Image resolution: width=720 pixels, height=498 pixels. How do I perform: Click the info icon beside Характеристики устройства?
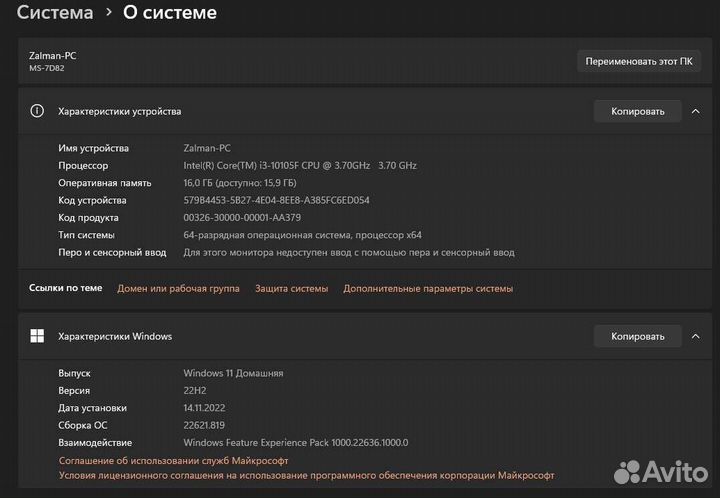point(37,111)
